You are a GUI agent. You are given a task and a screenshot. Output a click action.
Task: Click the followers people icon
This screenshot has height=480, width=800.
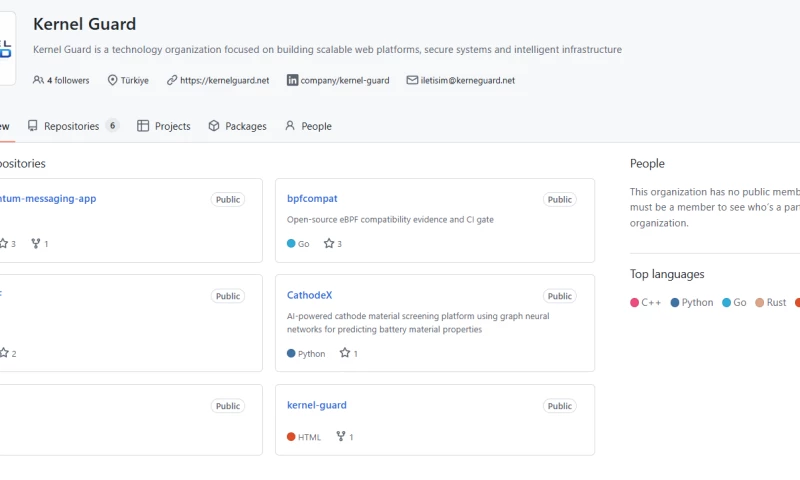(x=38, y=80)
